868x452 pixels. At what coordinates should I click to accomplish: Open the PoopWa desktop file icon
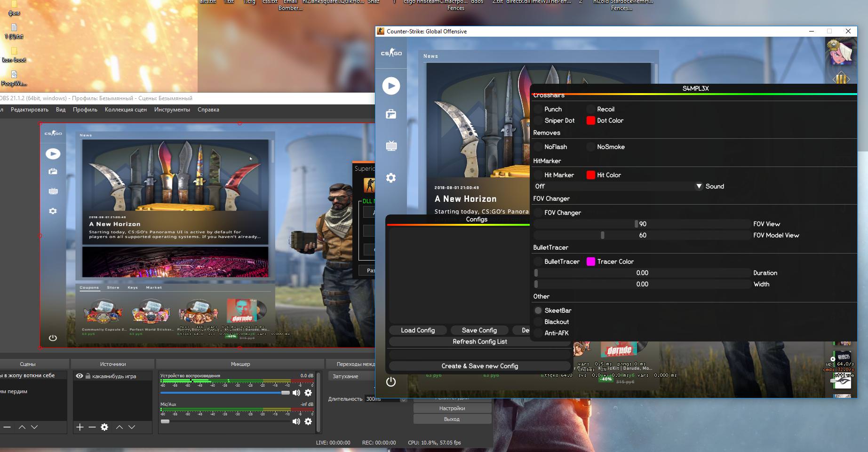tap(14, 78)
